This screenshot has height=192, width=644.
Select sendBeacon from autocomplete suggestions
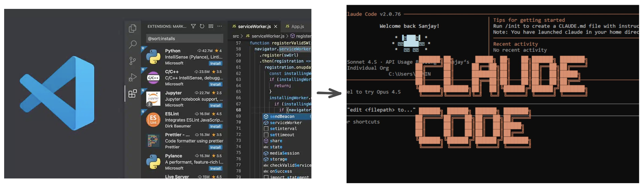click(x=282, y=116)
